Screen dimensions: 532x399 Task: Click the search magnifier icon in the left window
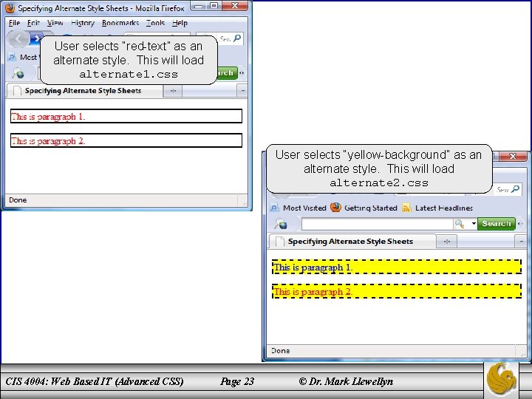[237, 38]
